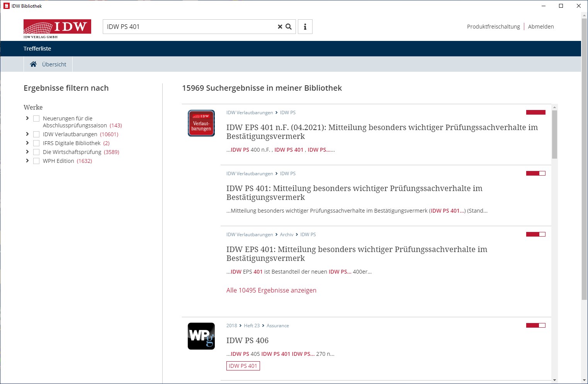Check the Neuerungen für die Abschlussprüfungssaison checkbox
588x384 pixels.
36,118
